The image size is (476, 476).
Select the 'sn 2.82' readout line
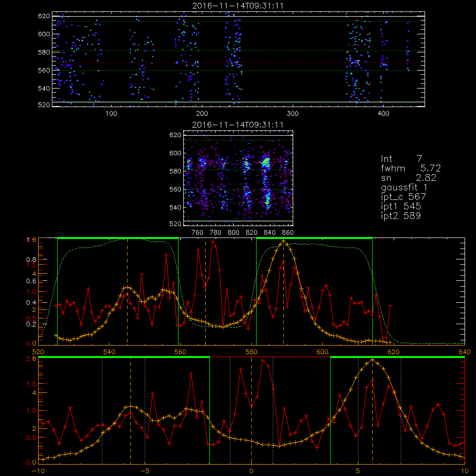pyautogui.click(x=408, y=178)
